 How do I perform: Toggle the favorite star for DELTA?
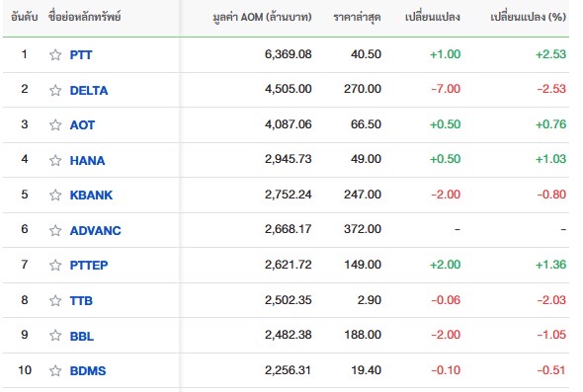point(55,90)
